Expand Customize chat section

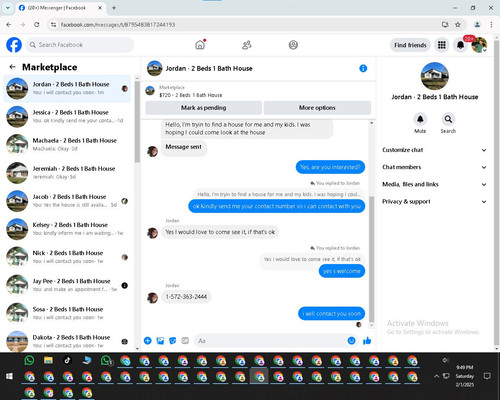click(434, 150)
